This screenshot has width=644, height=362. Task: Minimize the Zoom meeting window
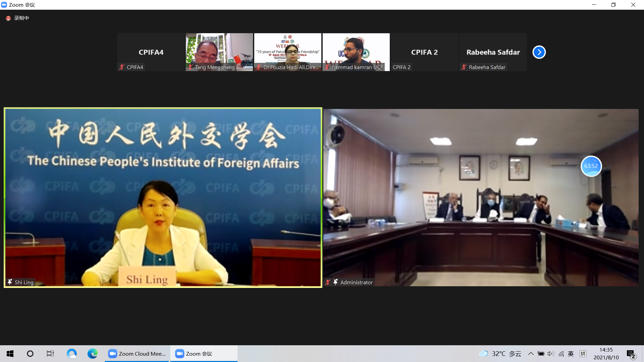[x=594, y=5]
